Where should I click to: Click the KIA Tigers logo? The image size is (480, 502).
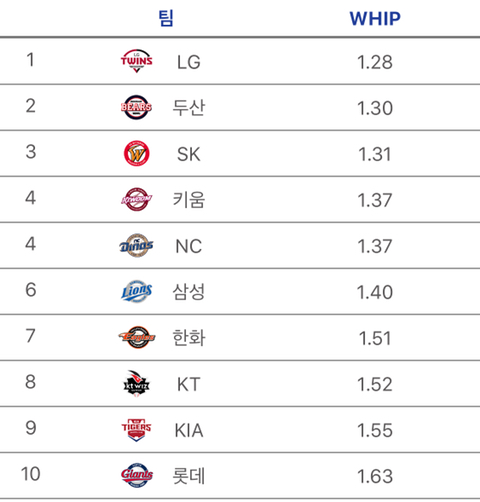point(136,430)
